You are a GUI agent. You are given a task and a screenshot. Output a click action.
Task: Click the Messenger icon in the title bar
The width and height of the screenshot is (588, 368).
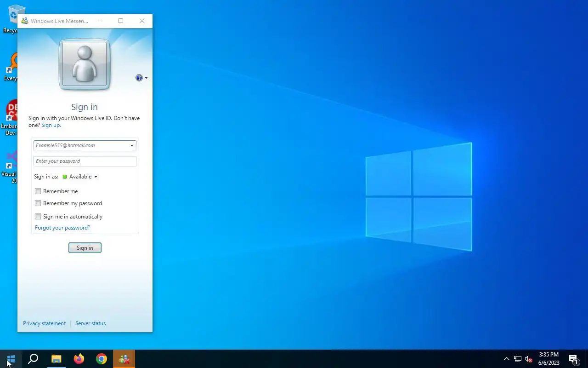click(x=25, y=21)
